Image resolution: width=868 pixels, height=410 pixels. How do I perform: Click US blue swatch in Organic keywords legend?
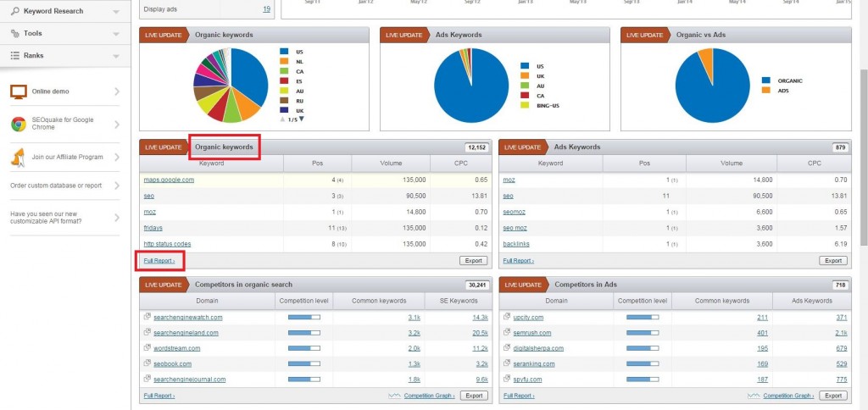(284, 52)
